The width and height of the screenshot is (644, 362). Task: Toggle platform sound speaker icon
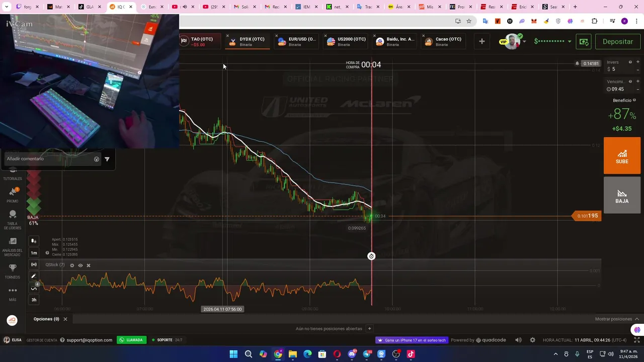click(518, 340)
